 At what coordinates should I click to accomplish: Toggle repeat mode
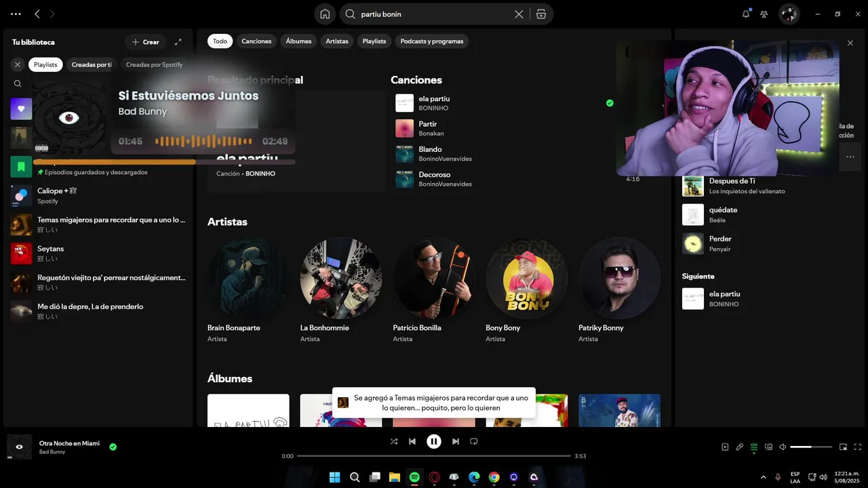(x=474, y=441)
